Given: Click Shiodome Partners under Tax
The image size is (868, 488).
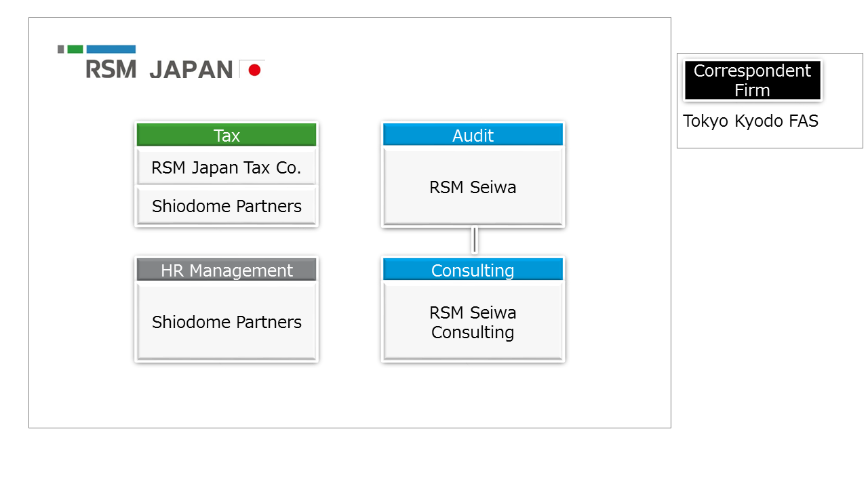Looking at the screenshot, I should [x=226, y=206].
